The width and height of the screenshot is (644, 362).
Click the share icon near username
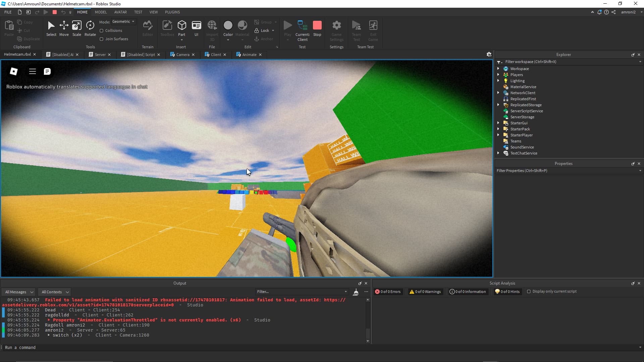pos(613,12)
